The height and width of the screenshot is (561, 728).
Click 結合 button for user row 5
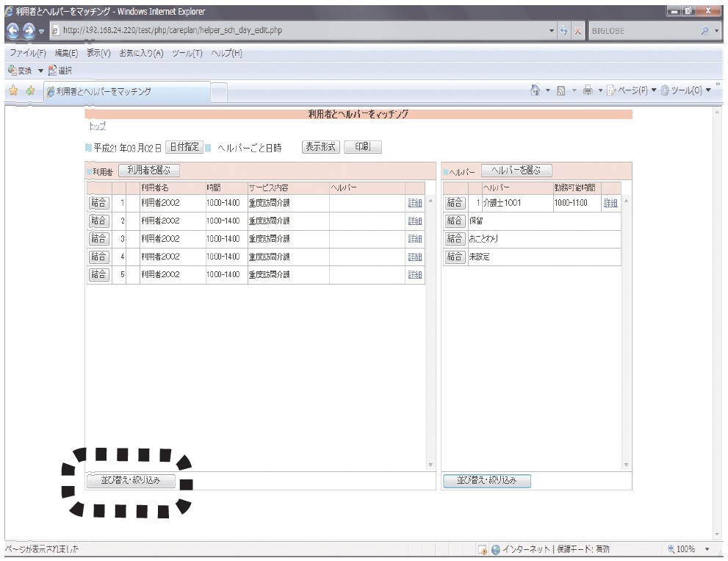click(99, 275)
